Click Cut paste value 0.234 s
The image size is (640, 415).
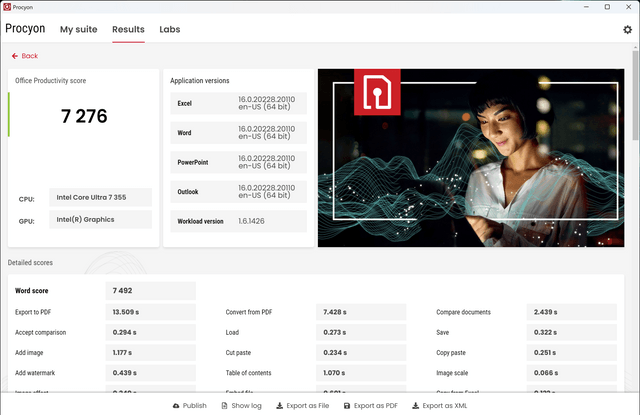pos(361,353)
